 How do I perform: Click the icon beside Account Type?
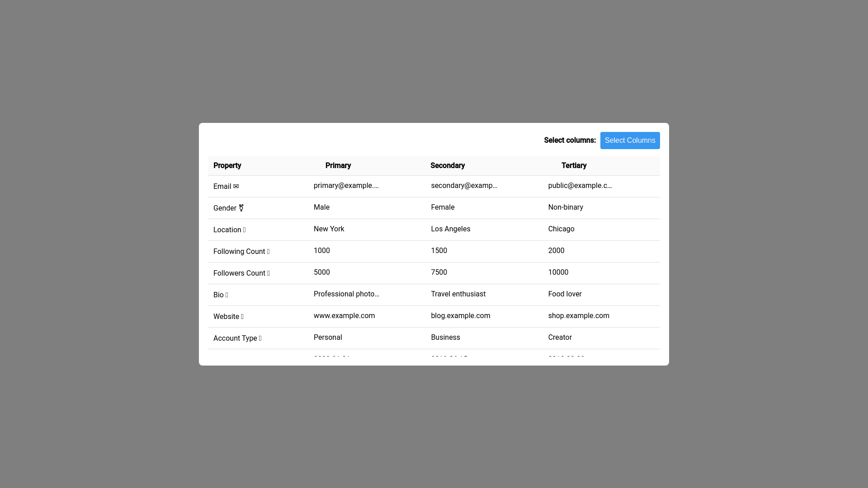pyautogui.click(x=260, y=338)
